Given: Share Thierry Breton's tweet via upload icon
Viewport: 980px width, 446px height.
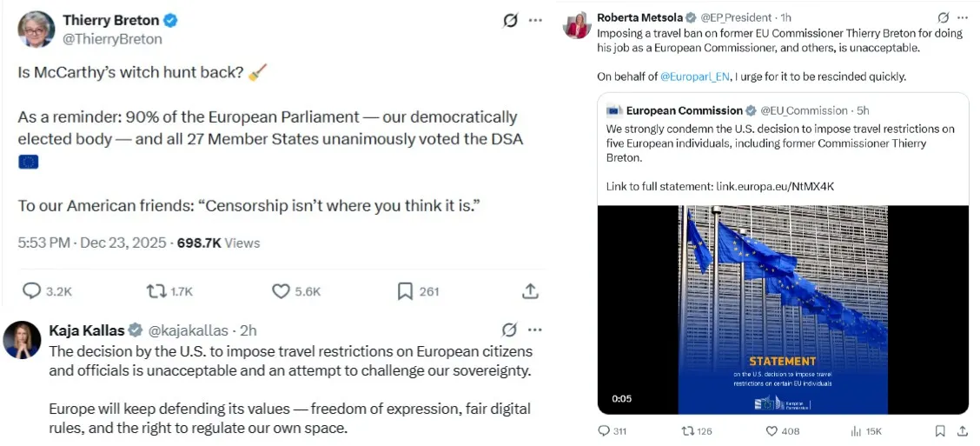Looking at the screenshot, I should pyautogui.click(x=530, y=291).
